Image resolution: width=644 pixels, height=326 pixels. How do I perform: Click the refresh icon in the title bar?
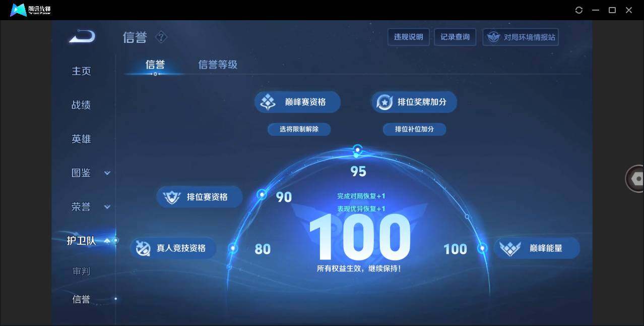[x=578, y=10]
